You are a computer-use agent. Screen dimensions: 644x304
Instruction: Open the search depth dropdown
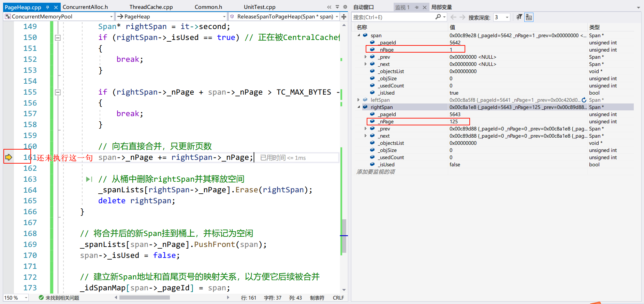pos(507,17)
